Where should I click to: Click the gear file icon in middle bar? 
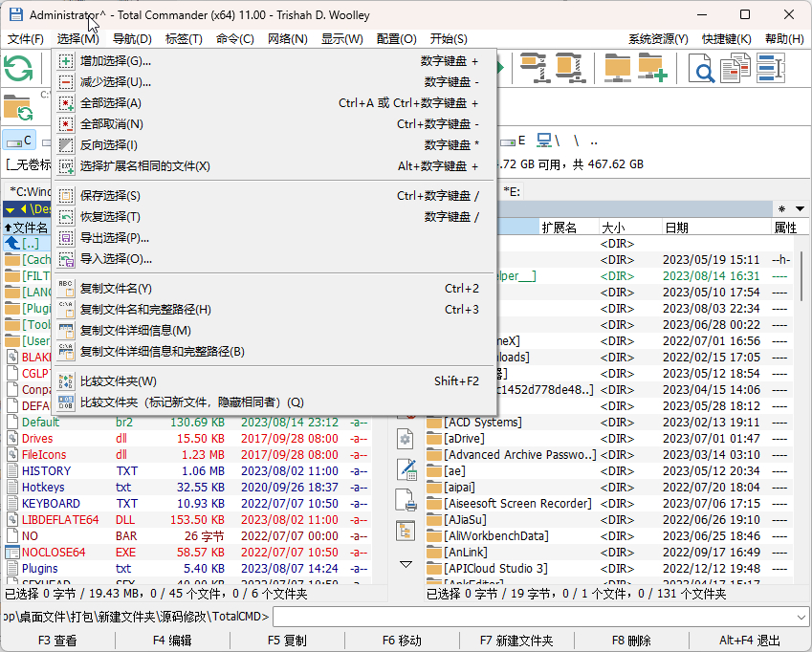pyautogui.click(x=406, y=440)
